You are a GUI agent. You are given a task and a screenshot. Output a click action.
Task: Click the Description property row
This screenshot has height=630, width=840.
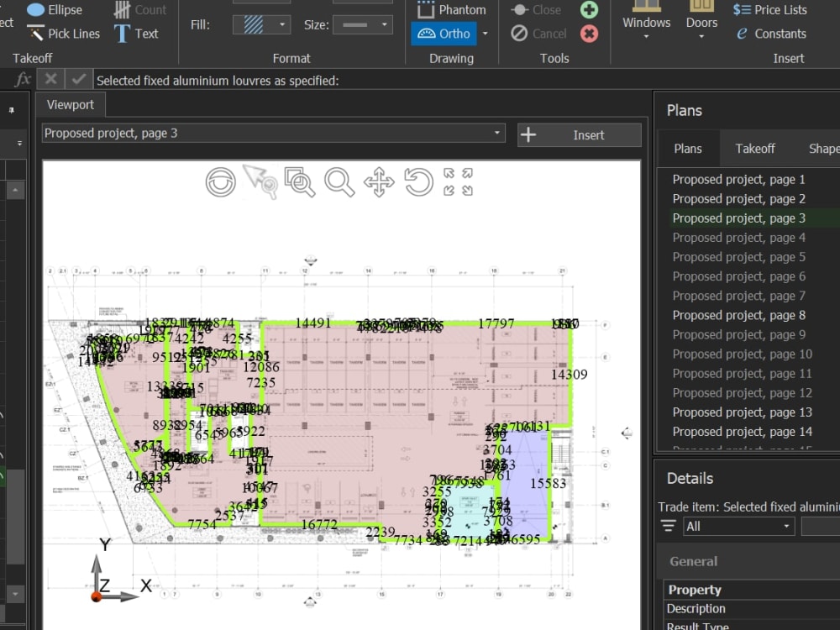[x=752, y=608]
